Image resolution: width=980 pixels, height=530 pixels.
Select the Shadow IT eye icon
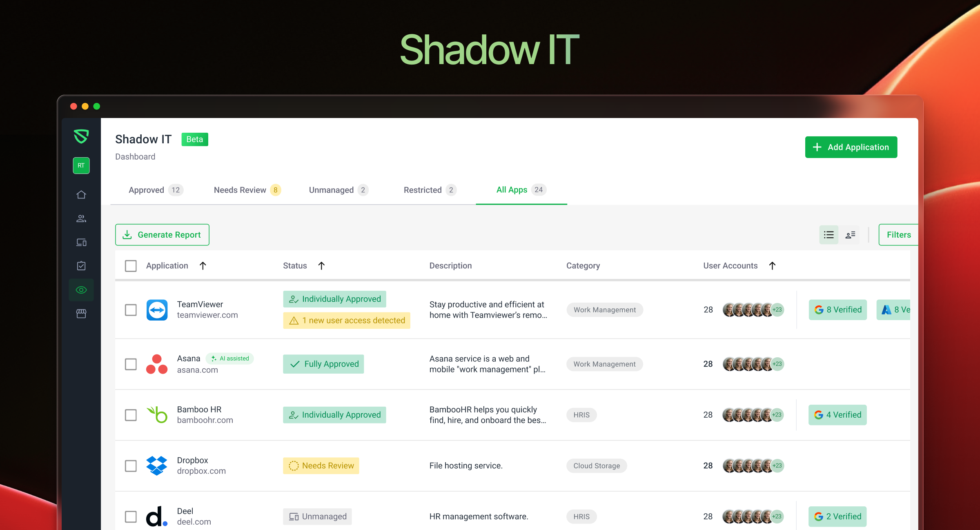click(81, 290)
